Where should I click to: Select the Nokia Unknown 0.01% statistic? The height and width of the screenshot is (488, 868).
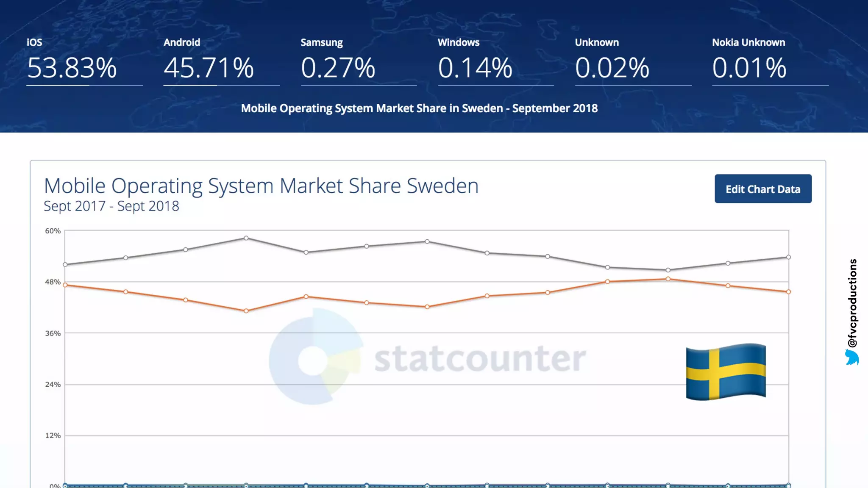[x=749, y=68]
